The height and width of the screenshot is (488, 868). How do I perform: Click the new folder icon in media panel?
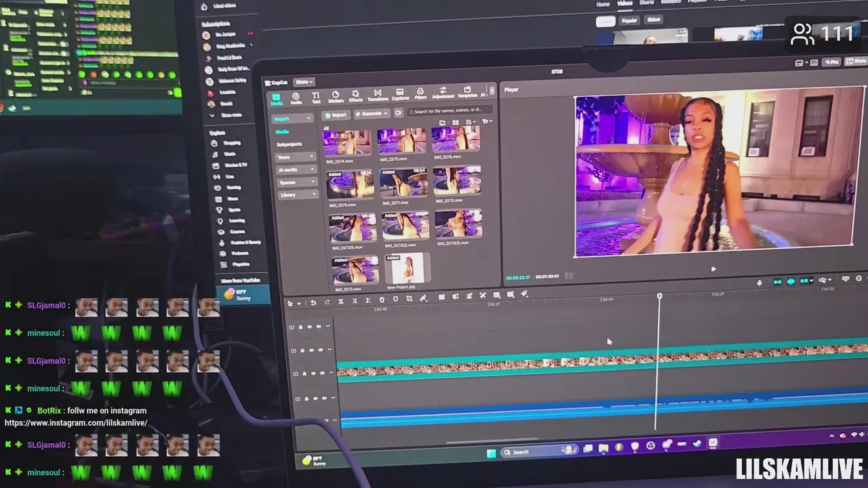pyautogui.click(x=442, y=123)
